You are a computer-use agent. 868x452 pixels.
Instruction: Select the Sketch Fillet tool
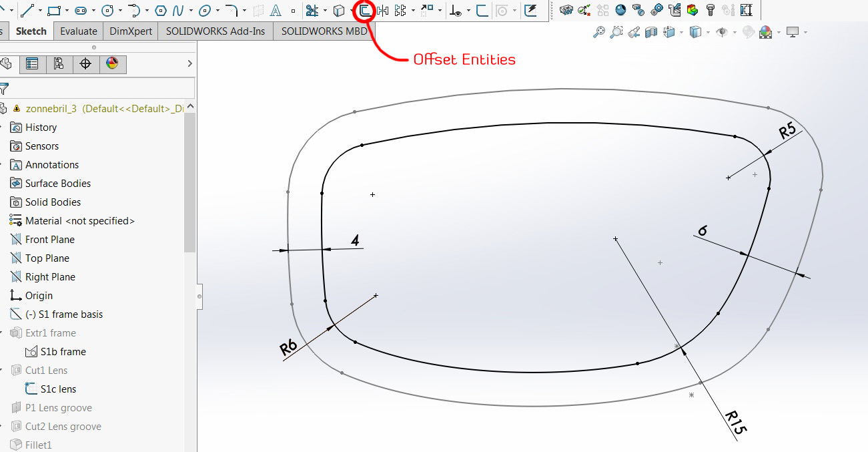tap(231, 10)
